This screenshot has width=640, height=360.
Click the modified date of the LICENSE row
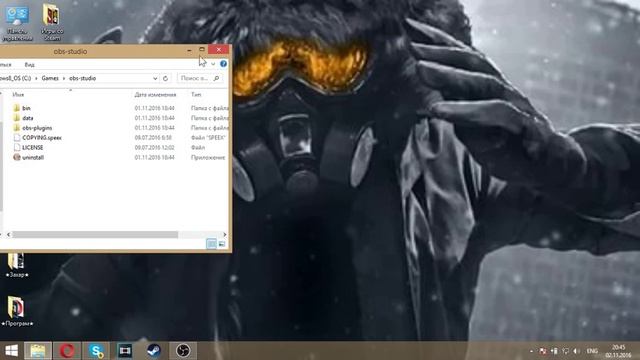pyautogui.click(x=155, y=147)
